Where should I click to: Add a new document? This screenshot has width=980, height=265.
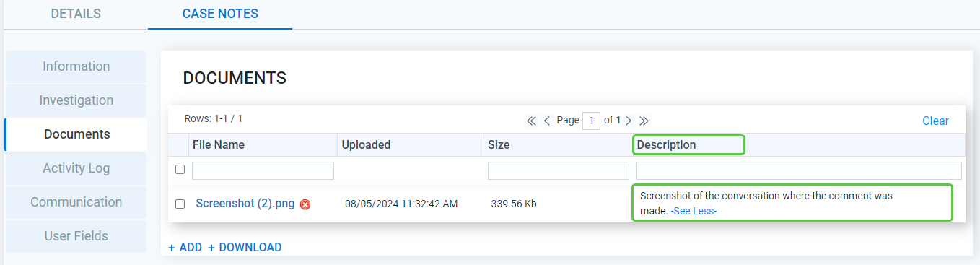185,247
